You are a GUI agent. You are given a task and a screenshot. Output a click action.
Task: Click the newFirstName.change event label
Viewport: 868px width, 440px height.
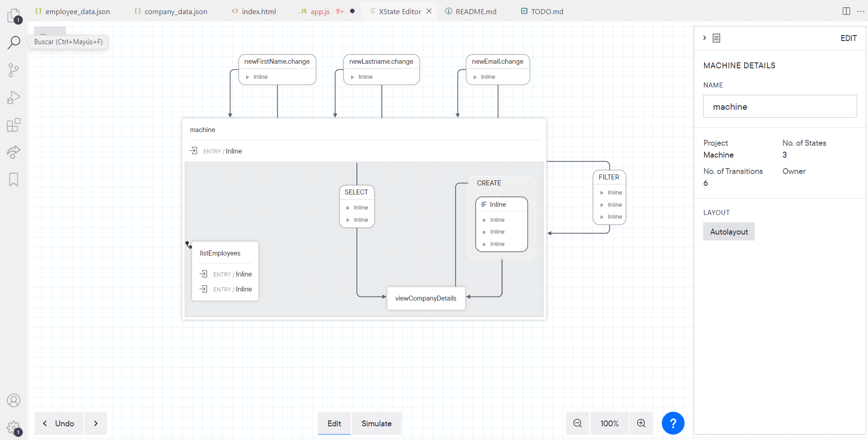coord(277,61)
